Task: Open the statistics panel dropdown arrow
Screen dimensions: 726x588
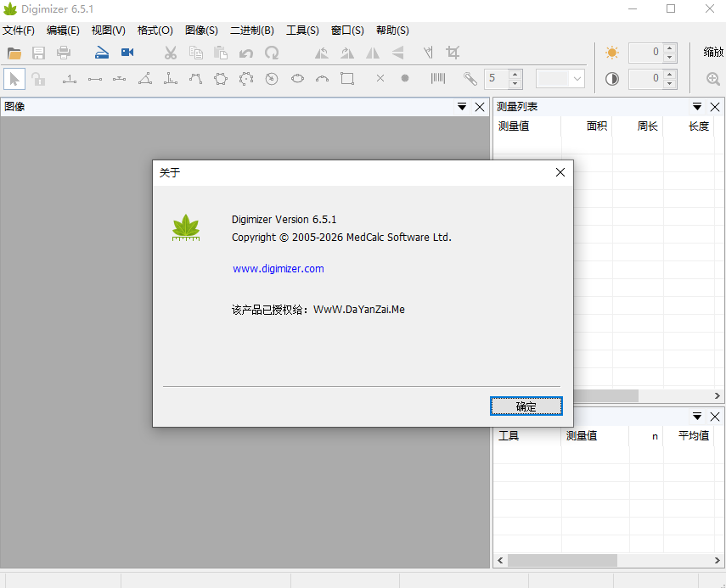Action: point(697,417)
